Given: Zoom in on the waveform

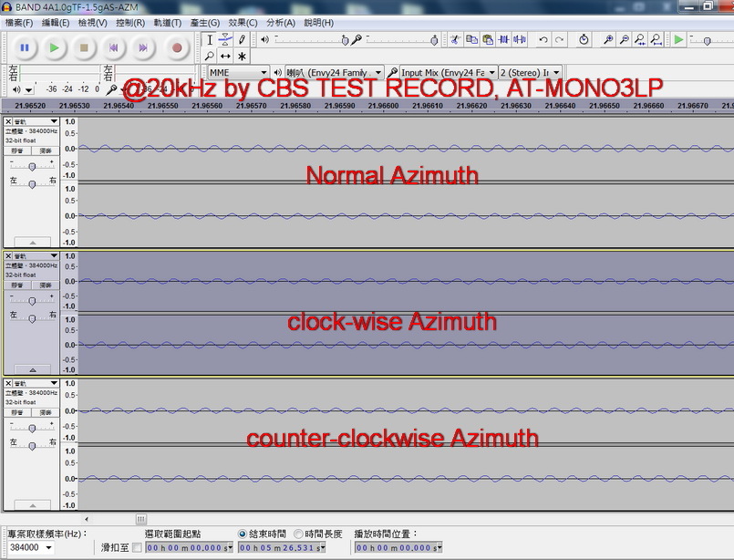Looking at the screenshot, I should click(608, 40).
